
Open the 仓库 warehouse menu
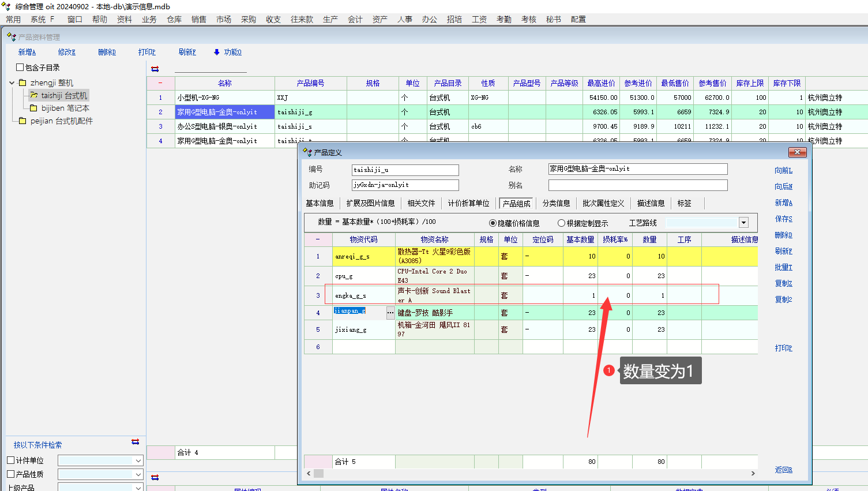point(174,20)
